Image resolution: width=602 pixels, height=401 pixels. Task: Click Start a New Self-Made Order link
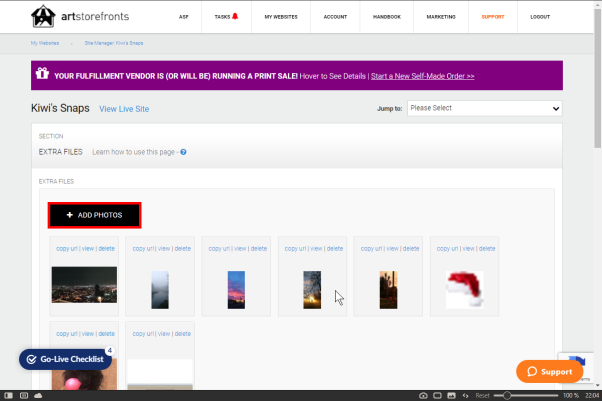[422, 76]
